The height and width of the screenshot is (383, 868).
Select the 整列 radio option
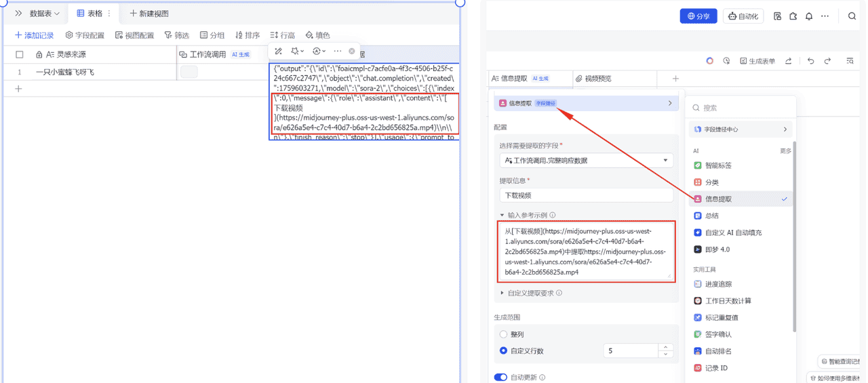pos(503,334)
